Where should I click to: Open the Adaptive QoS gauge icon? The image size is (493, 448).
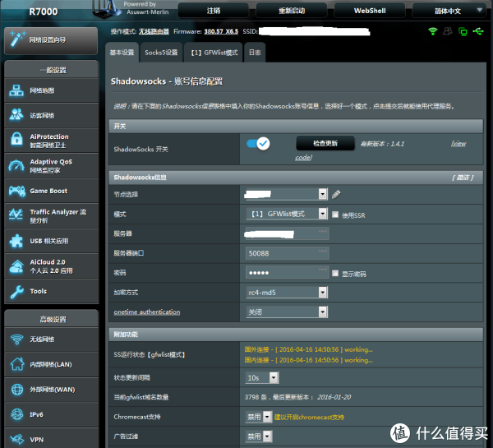pyautogui.click(x=16, y=165)
